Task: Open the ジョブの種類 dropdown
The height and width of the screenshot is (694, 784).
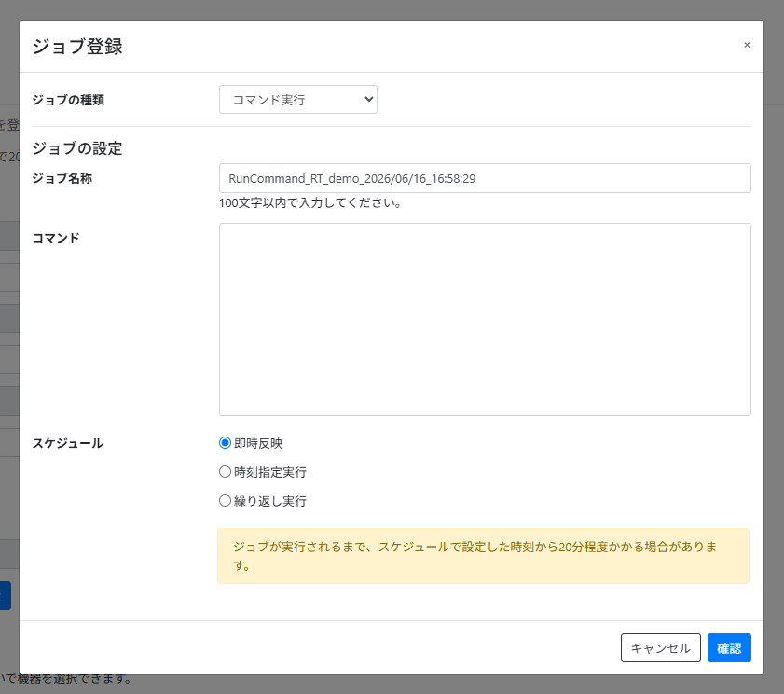Action: point(298,100)
